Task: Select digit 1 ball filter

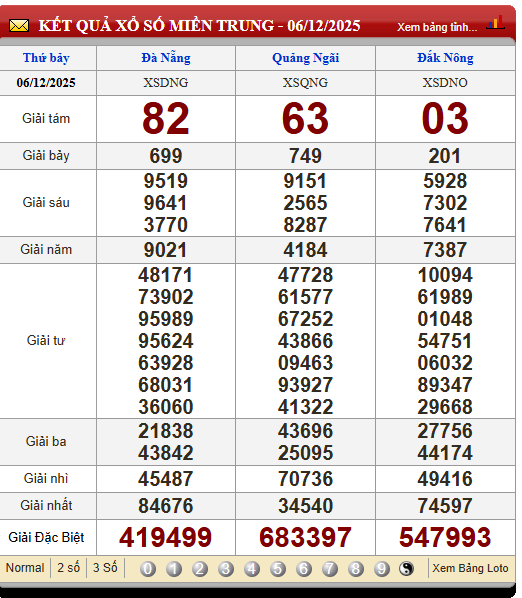Action: coord(174,569)
